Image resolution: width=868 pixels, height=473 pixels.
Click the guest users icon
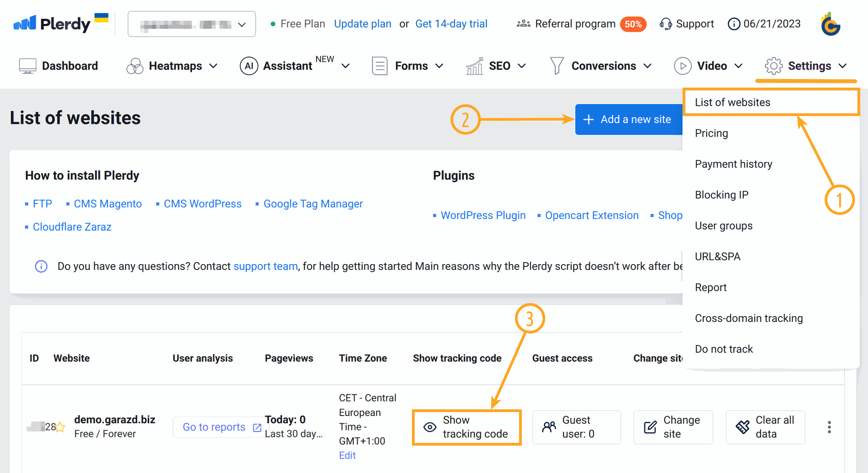(549, 427)
